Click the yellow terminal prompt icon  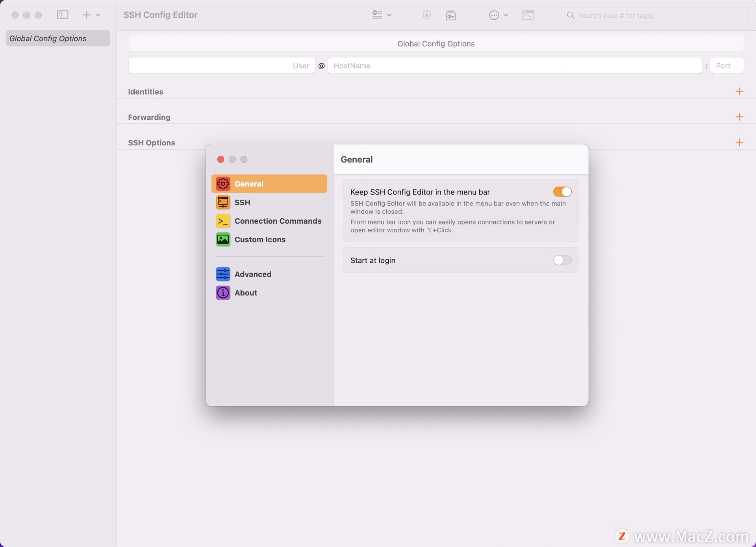(223, 221)
